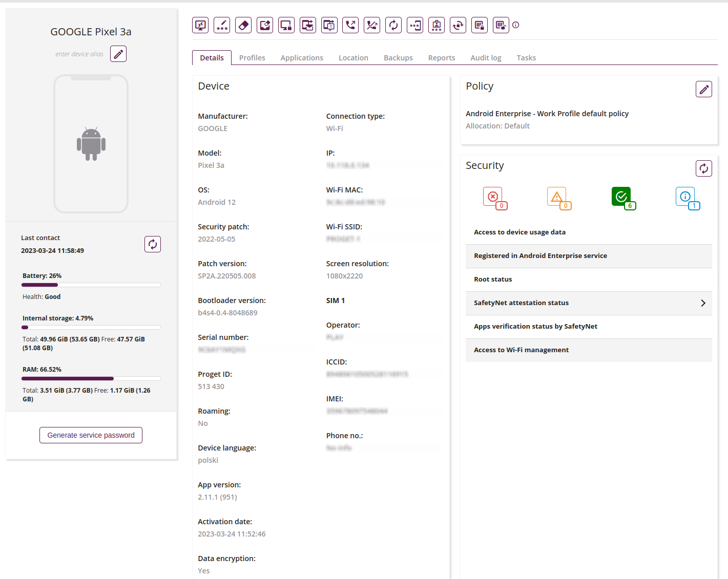Show passed security checks with green icon

coord(622,197)
